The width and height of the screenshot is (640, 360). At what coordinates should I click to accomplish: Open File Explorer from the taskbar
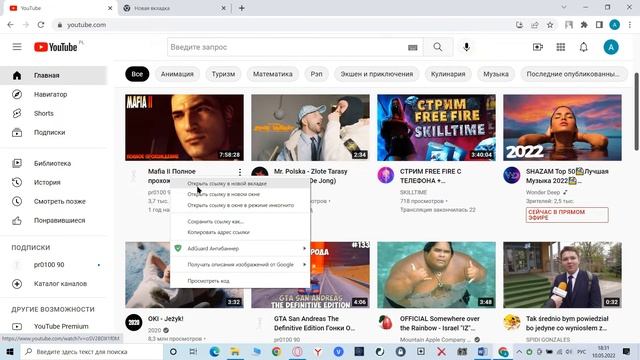(235, 351)
